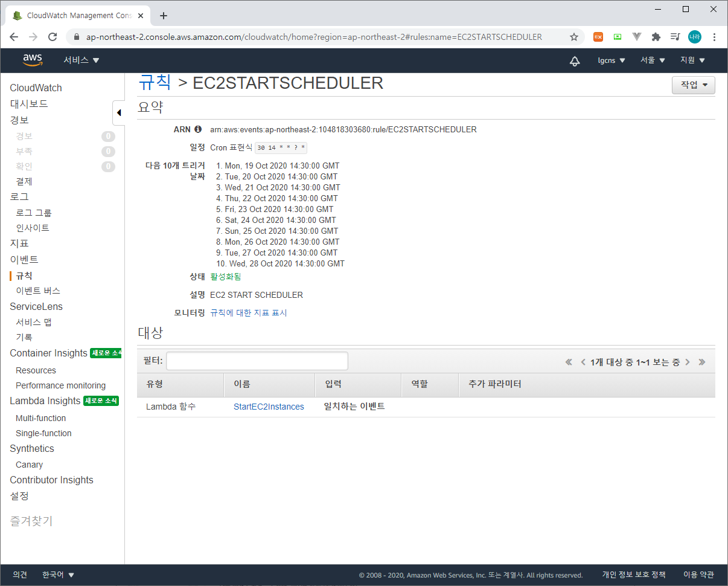
Task: Go to last page of targets
Action: click(x=702, y=362)
